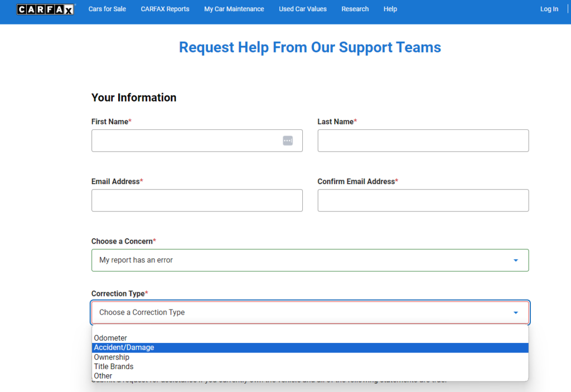Go to My Car Maintenance page

click(x=234, y=9)
